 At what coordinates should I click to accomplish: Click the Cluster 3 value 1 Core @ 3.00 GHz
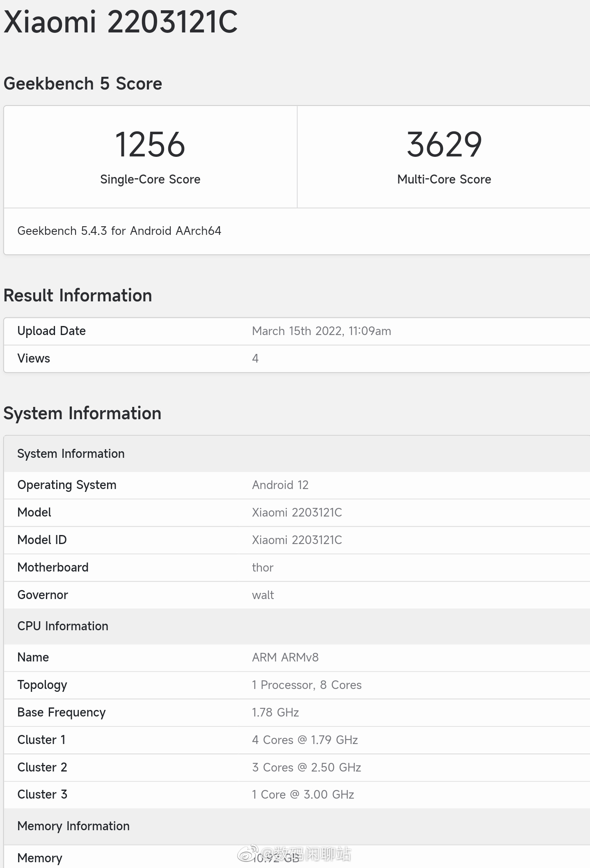click(303, 795)
